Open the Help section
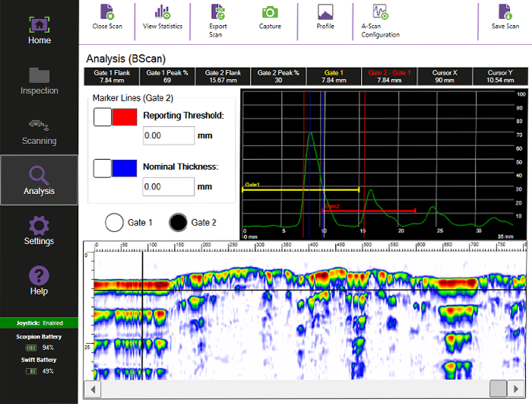The height and width of the screenshot is (404, 532). (x=39, y=281)
